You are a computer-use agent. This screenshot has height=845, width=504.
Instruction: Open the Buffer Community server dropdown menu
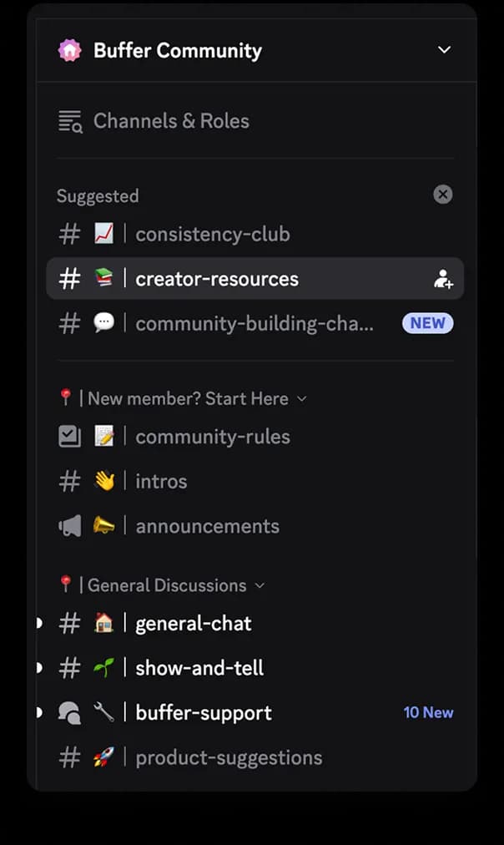[x=444, y=49]
